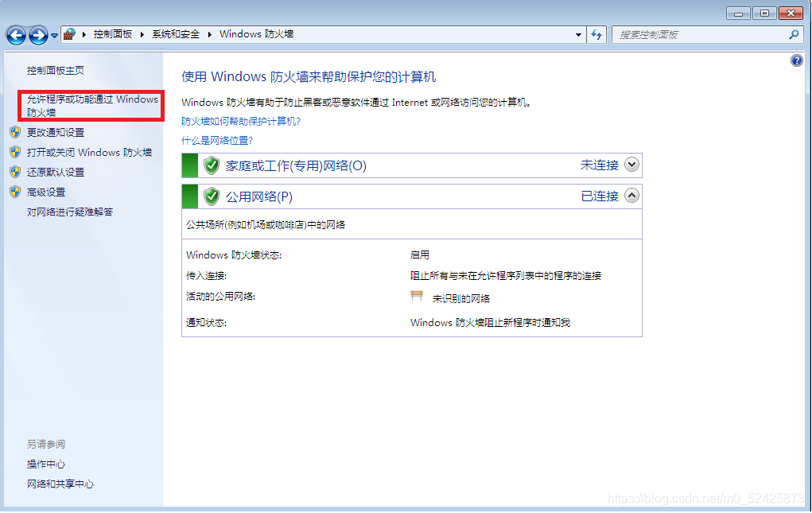The height and width of the screenshot is (513, 812).
Task: Click the 未连接 status text
Action: (x=600, y=165)
